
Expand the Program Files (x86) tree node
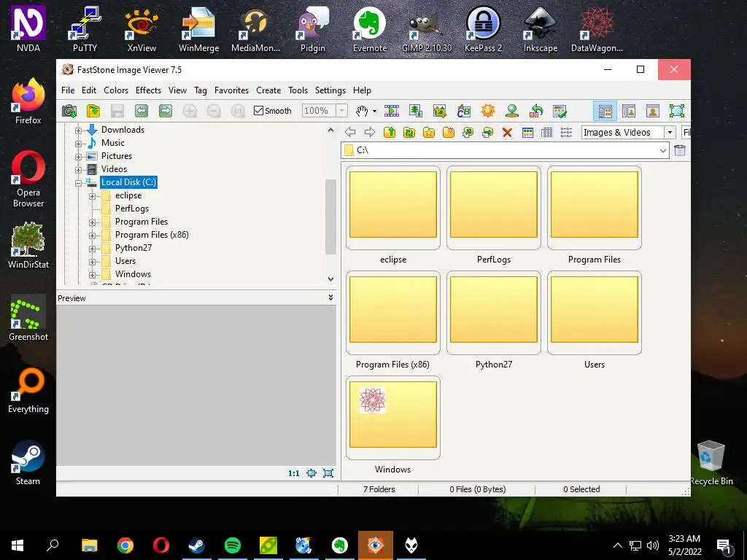click(93, 236)
